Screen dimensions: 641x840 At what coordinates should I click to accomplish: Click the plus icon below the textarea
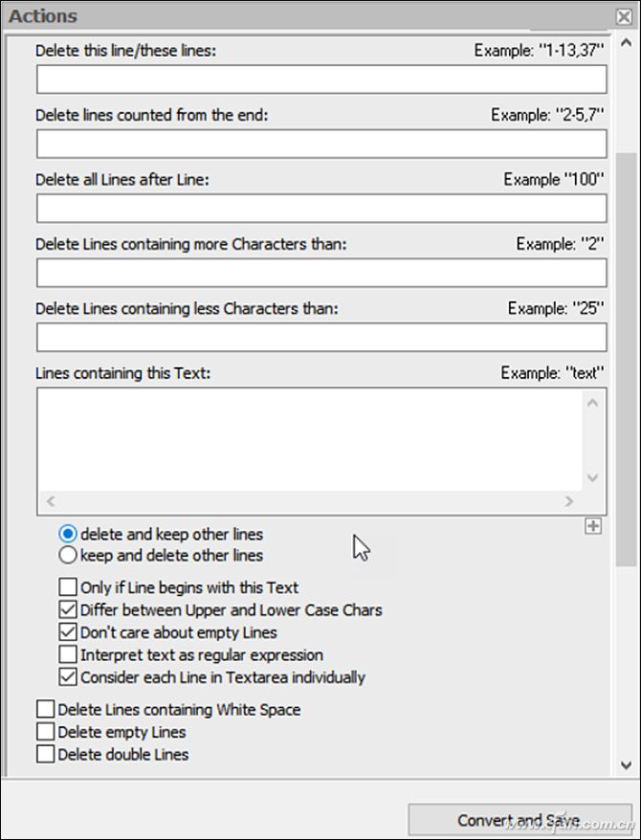pos(593,525)
